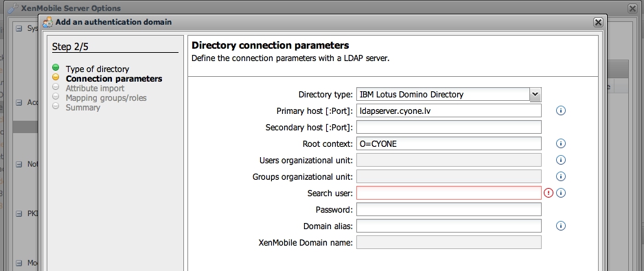Click the Domain alias input field
The image size is (644, 271).
coord(448,226)
